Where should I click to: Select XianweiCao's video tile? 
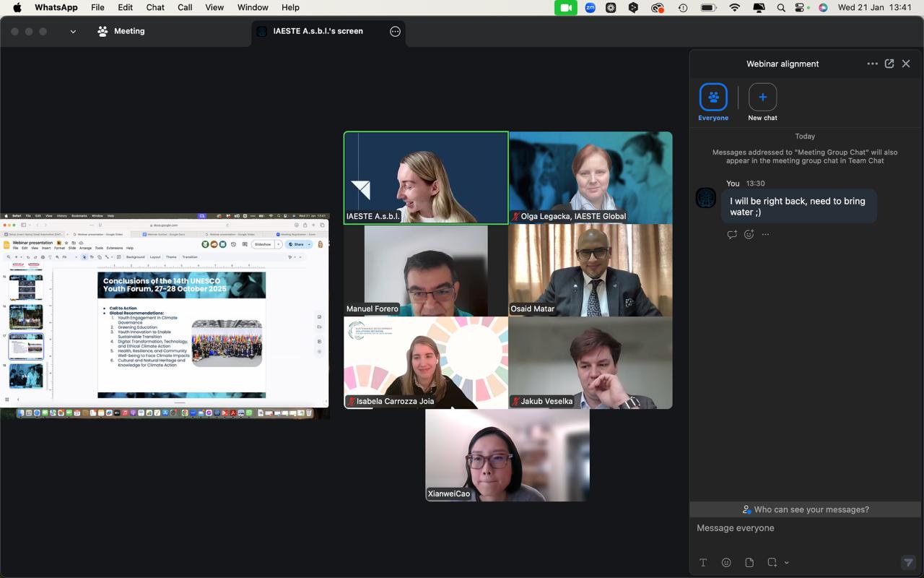coord(507,455)
